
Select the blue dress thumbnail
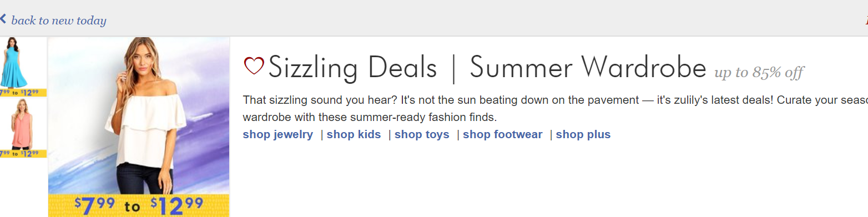pyautogui.click(x=23, y=63)
